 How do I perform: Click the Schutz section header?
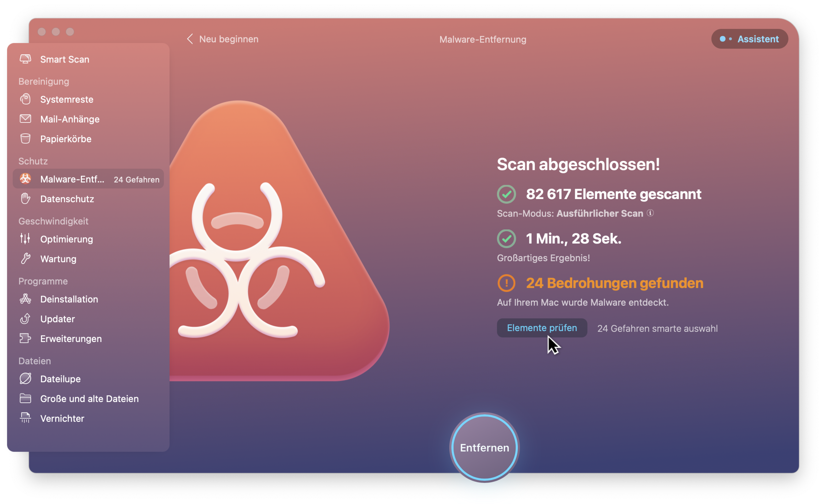pos(33,161)
